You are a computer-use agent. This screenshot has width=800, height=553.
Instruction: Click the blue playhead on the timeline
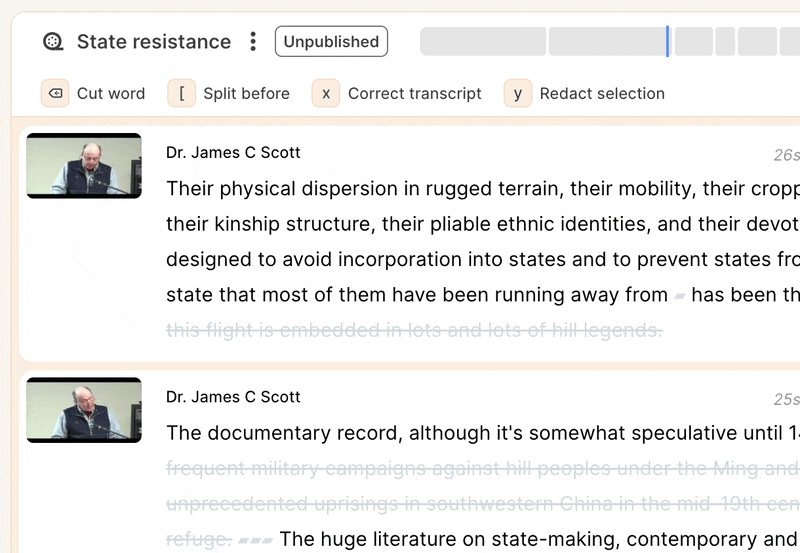pyautogui.click(x=667, y=41)
